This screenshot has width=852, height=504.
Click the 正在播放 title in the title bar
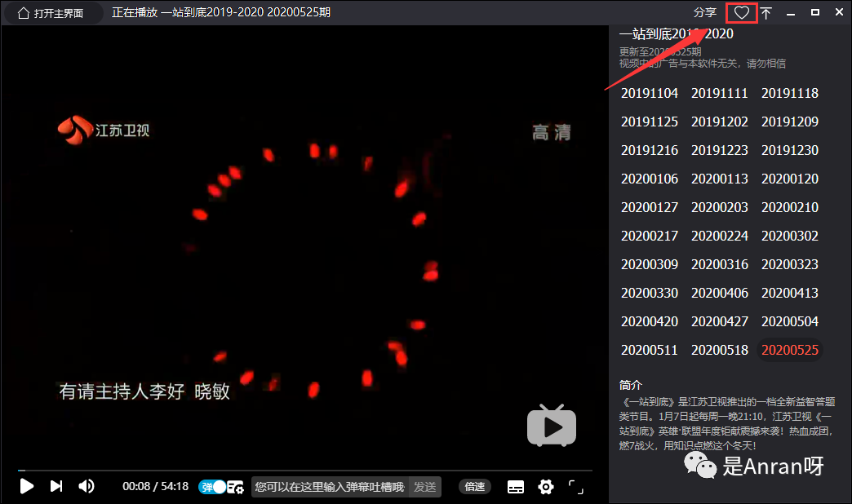pyautogui.click(x=221, y=12)
